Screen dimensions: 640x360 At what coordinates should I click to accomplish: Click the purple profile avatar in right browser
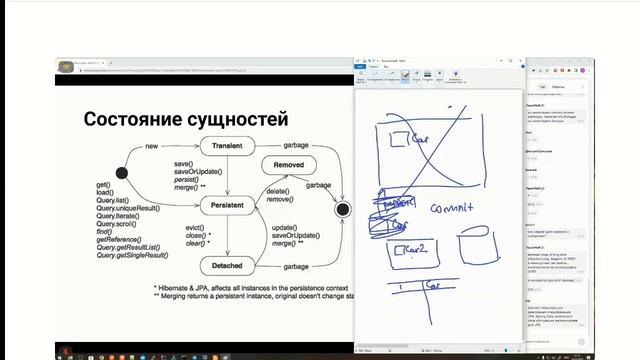coord(582,70)
